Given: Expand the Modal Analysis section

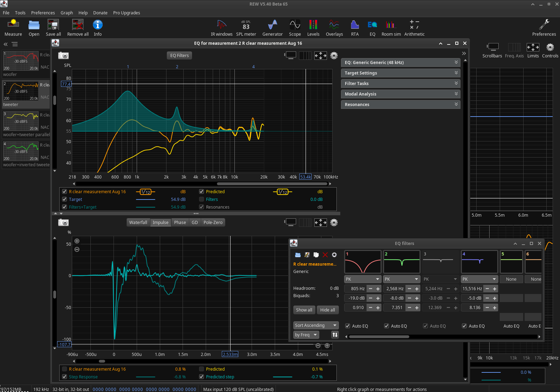Looking at the screenshot, I should [401, 94].
